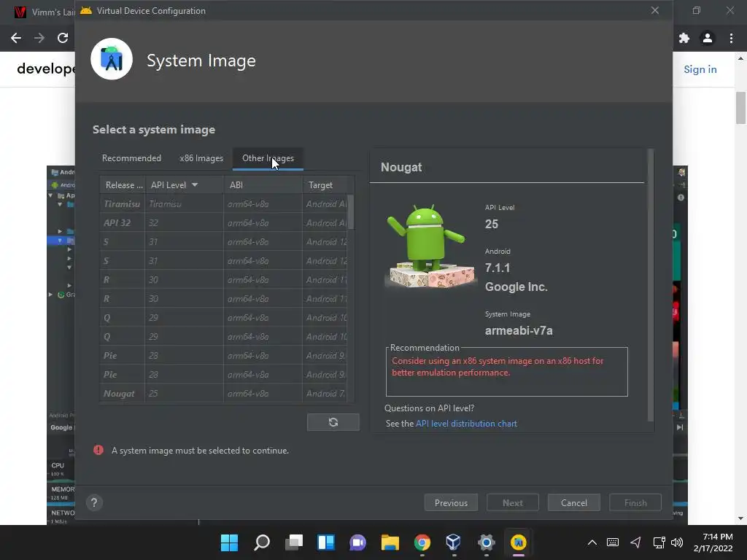Open the touch keyboard tray icon

(613, 542)
